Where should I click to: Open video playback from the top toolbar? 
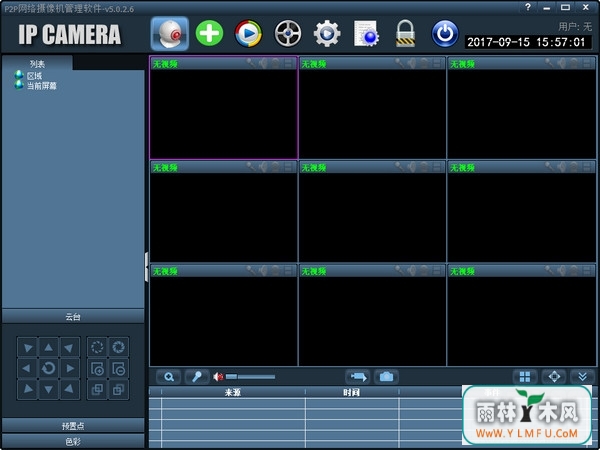pos(248,34)
